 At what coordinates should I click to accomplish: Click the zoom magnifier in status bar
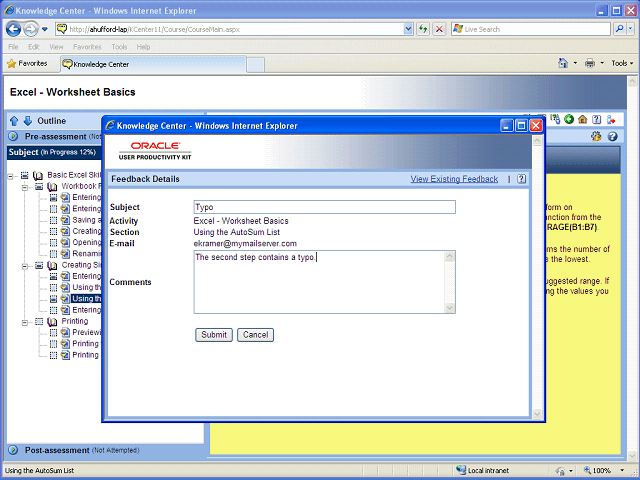coord(587,471)
